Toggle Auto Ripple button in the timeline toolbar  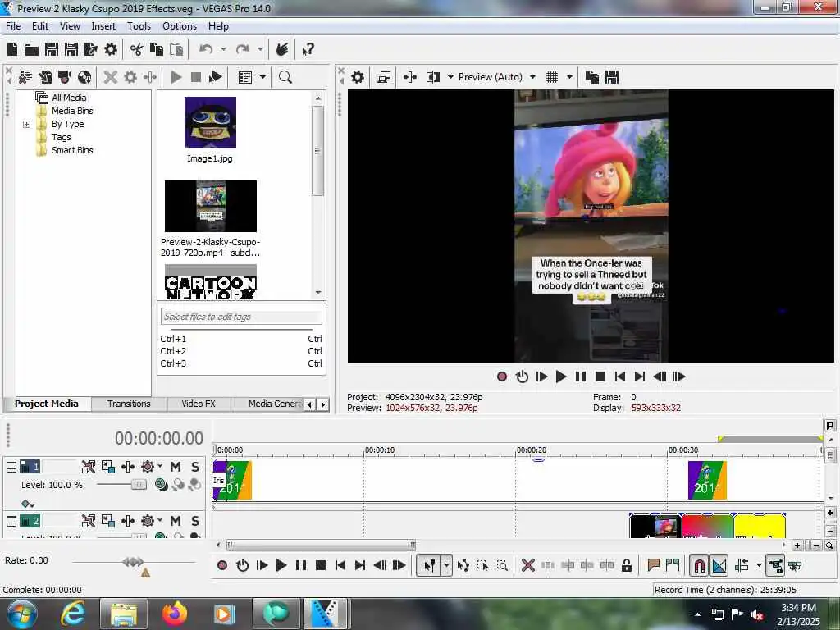(x=742, y=565)
